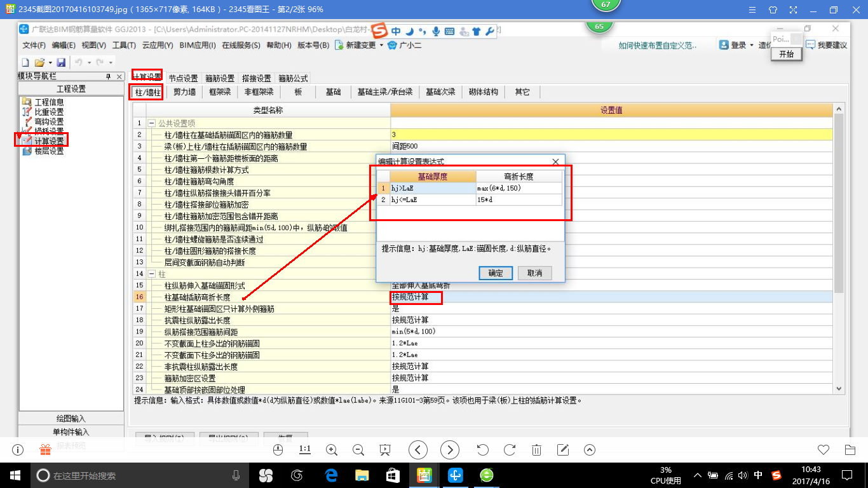Open the 编辑(E) menu
The height and width of the screenshot is (488, 868).
click(x=64, y=45)
